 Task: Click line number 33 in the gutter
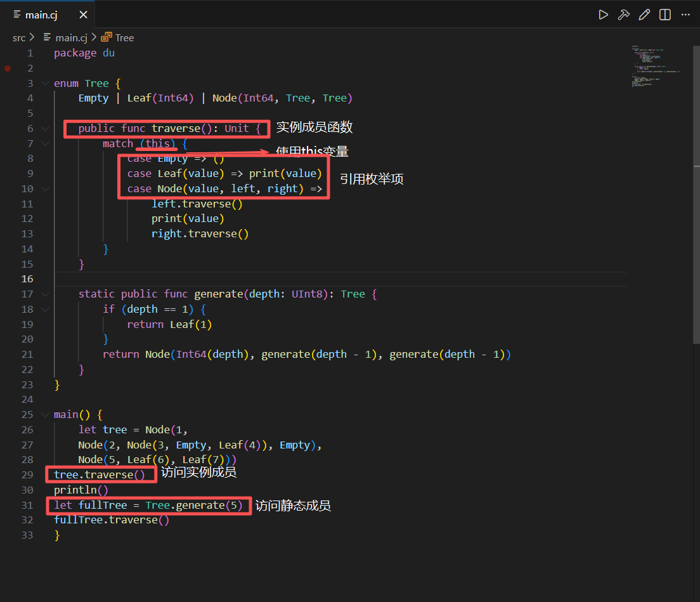tap(27, 535)
